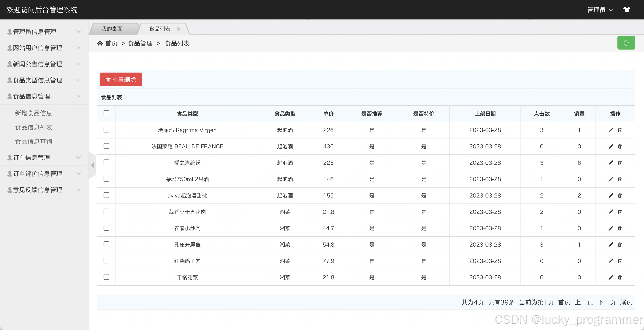This screenshot has width=644, height=330.
Task: Go to 上一页 in pagination
Action: pos(584,302)
